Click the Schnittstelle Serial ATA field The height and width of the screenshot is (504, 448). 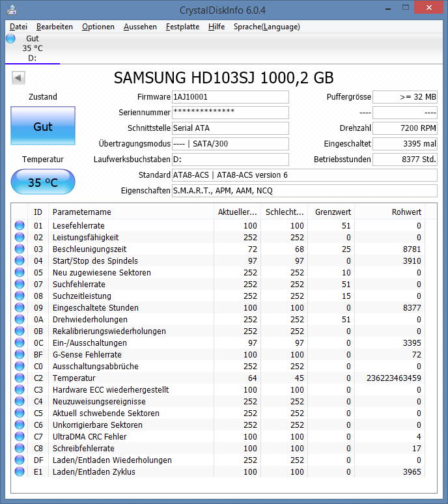coord(231,128)
